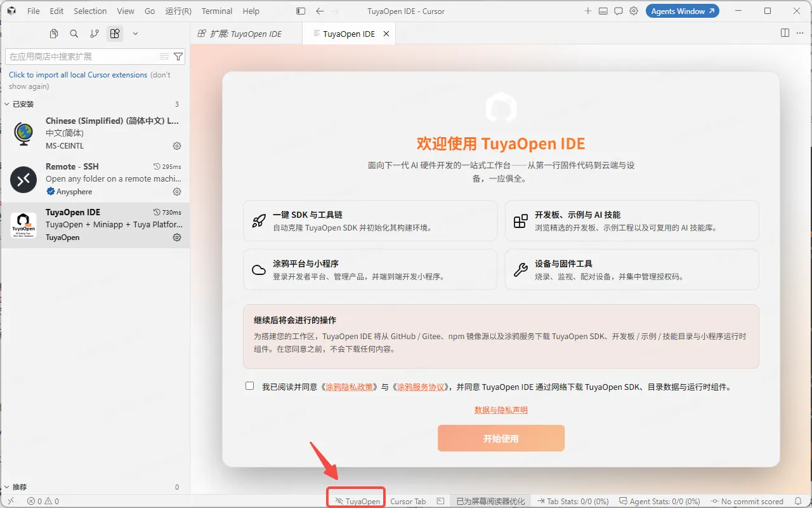Open the Explorer view icon in sidebar
The height and width of the screenshot is (508, 812).
(x=54, y=34)
